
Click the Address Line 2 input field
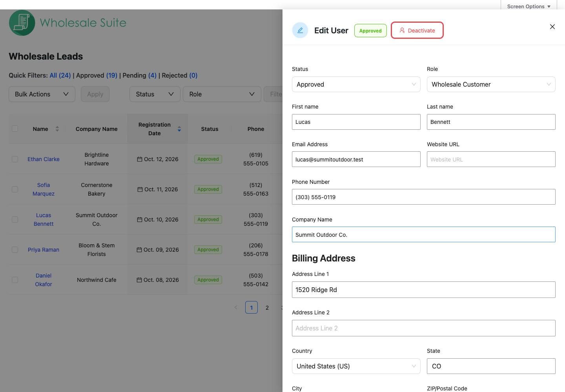tap(424, 328)
